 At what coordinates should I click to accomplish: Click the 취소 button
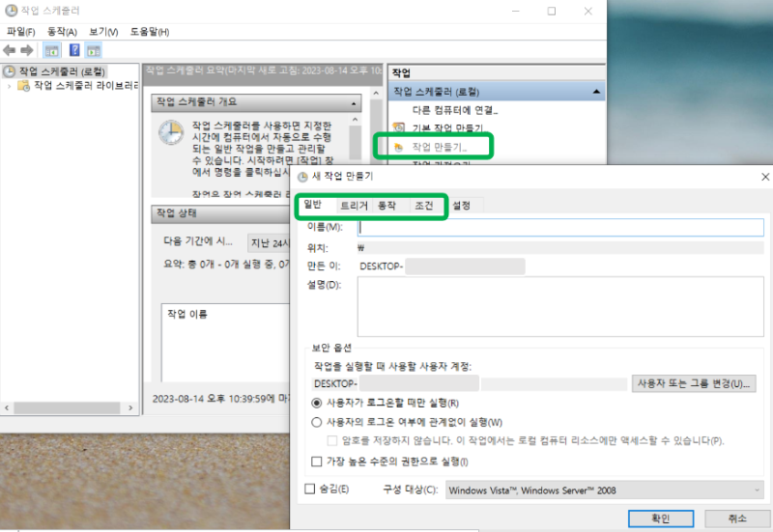(737, 518)
